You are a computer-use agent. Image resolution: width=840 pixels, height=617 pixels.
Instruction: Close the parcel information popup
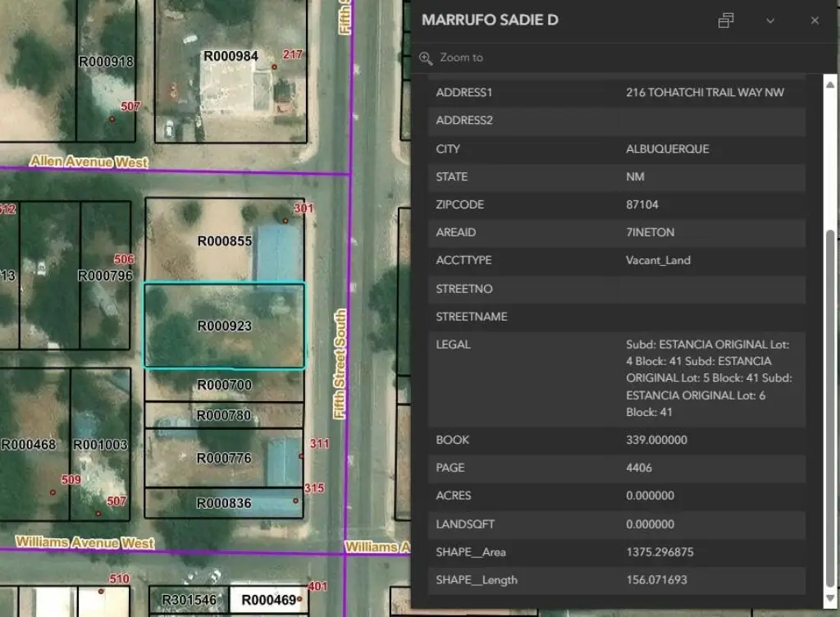point(815,21)
